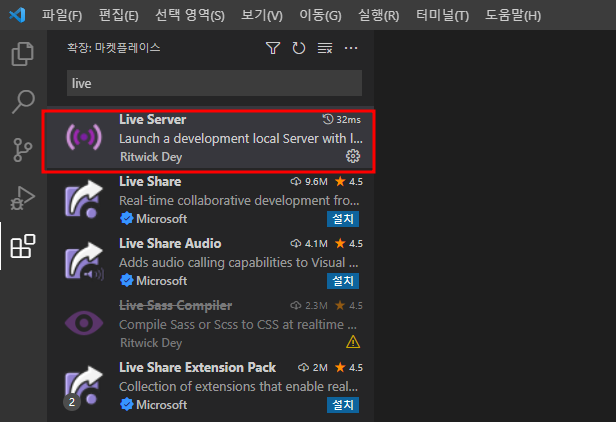Filter extensions with the funnel icon

pos(273,48)
